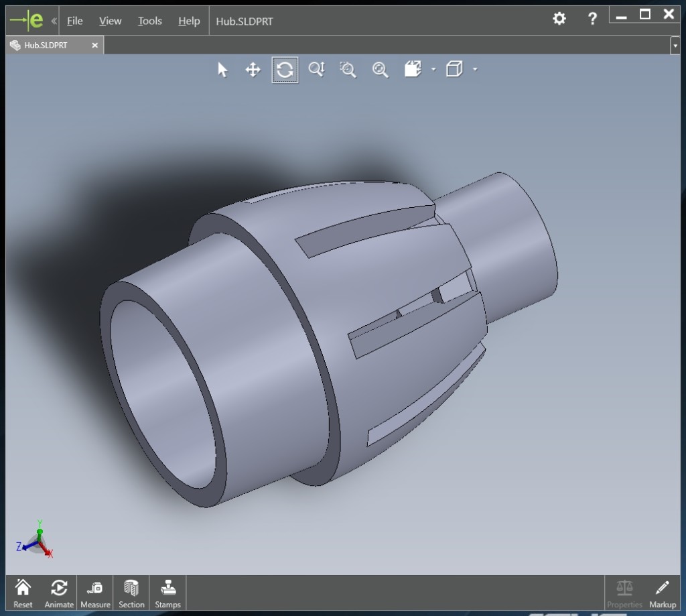Click the display style box icon
Image resolution: width=686 pixels, height=616 pixels.
(454, 69)
